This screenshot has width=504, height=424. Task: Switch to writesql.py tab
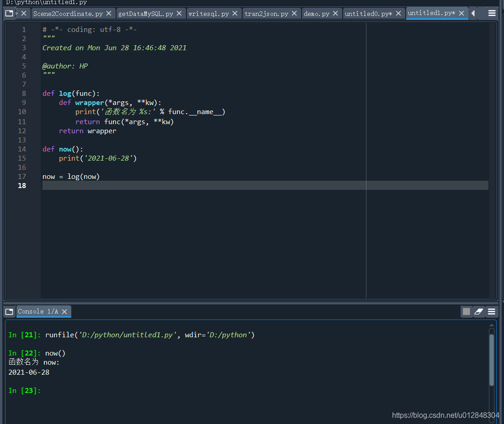209,14
